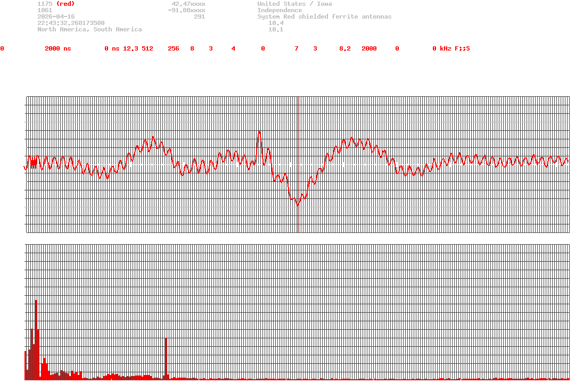583x392 pixels.
Task: Click the tallest waveform peak near 430us
Action: tap(259, 132)
